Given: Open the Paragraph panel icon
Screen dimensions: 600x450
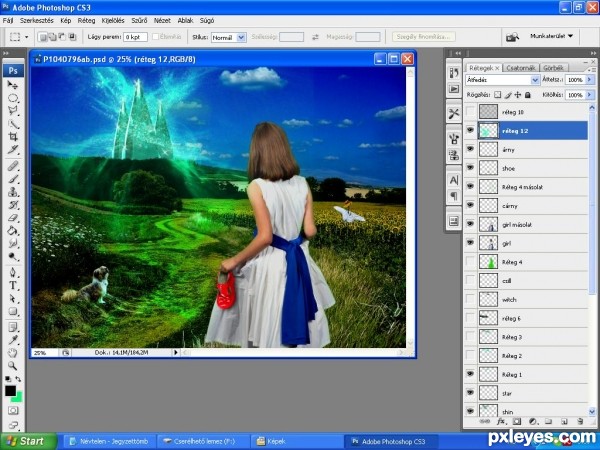Looking at the screenshot, I should pyautogui.click(x=454, y=196).
